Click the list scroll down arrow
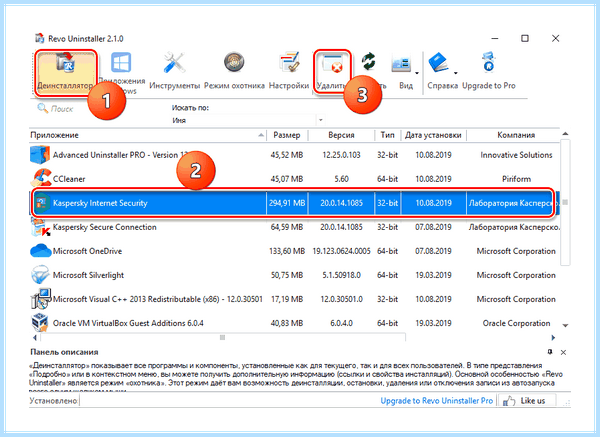The height and width of the screenshot is (437, 600). [x=565, y=326]
